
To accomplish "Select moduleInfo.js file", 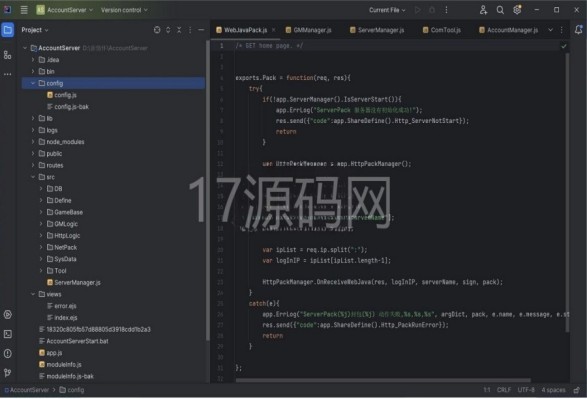I will tap(60, 364).
